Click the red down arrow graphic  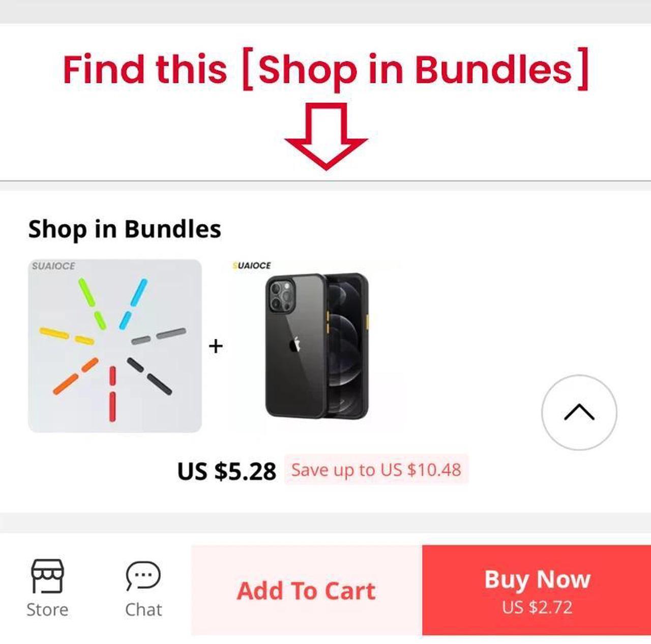[x=326, y=136]
